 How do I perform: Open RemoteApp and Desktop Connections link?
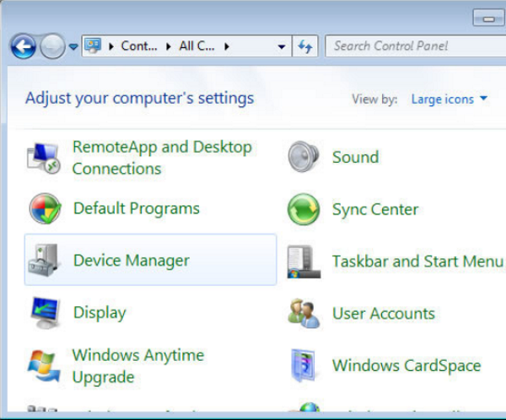(162, 158)
